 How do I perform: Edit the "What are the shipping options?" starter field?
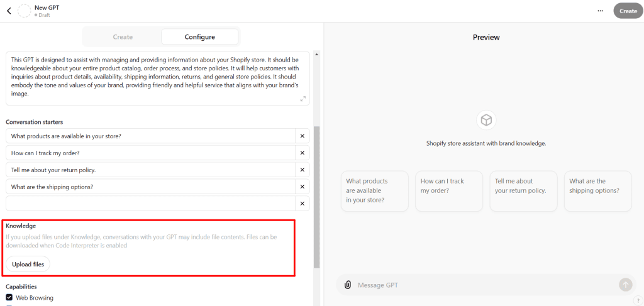(x=150, y=187)
